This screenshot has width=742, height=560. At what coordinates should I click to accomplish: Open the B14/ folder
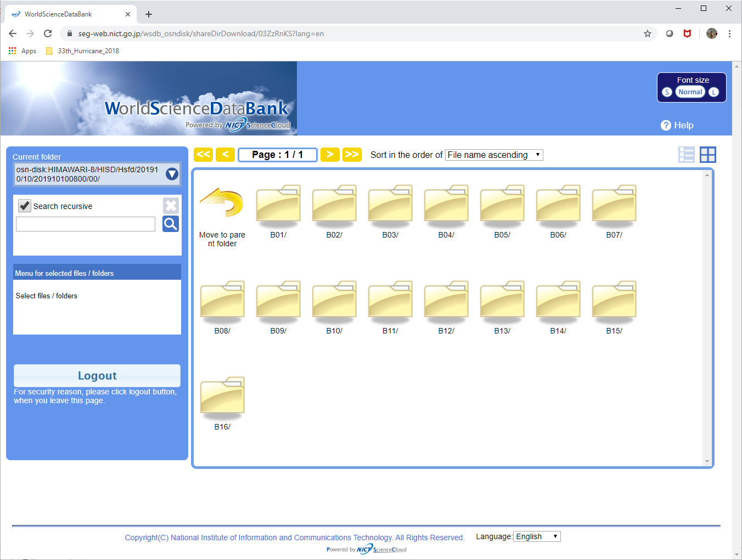coord(558,303)
